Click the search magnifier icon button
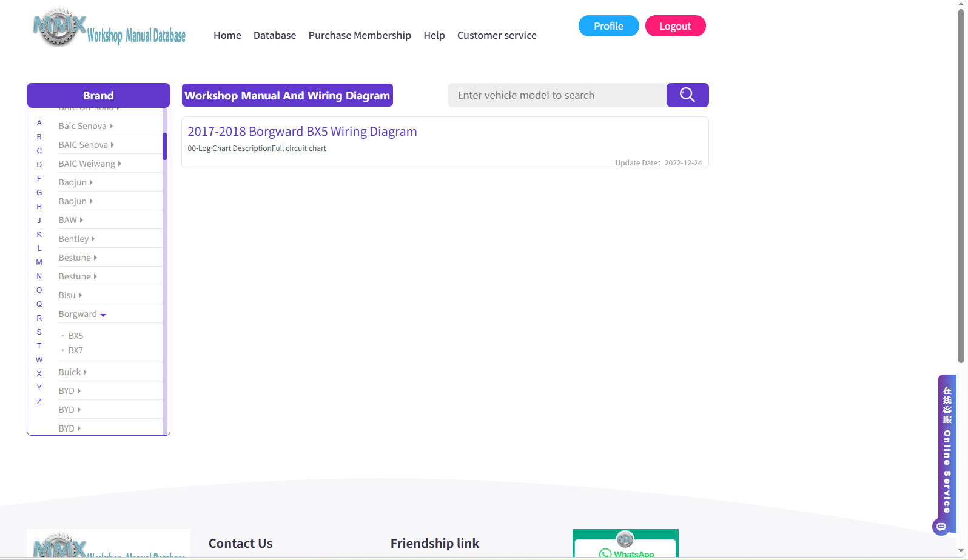Screen dimensions: 968x560 coord(687,95)
